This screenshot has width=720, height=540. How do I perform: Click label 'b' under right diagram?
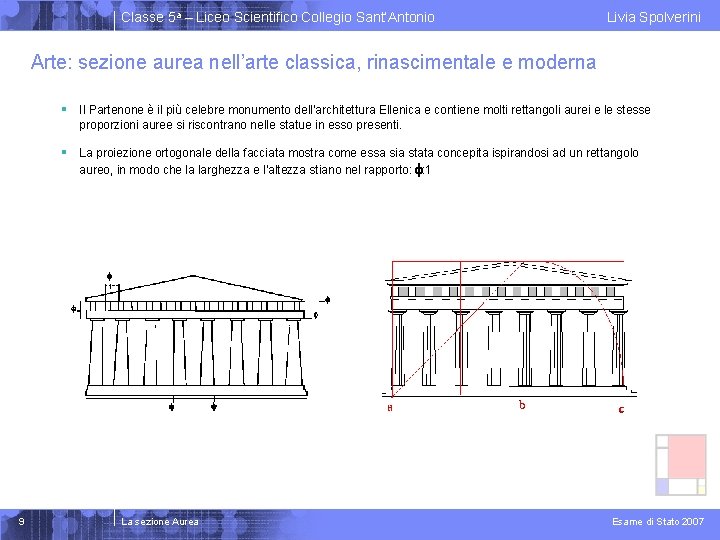[522, 405]
